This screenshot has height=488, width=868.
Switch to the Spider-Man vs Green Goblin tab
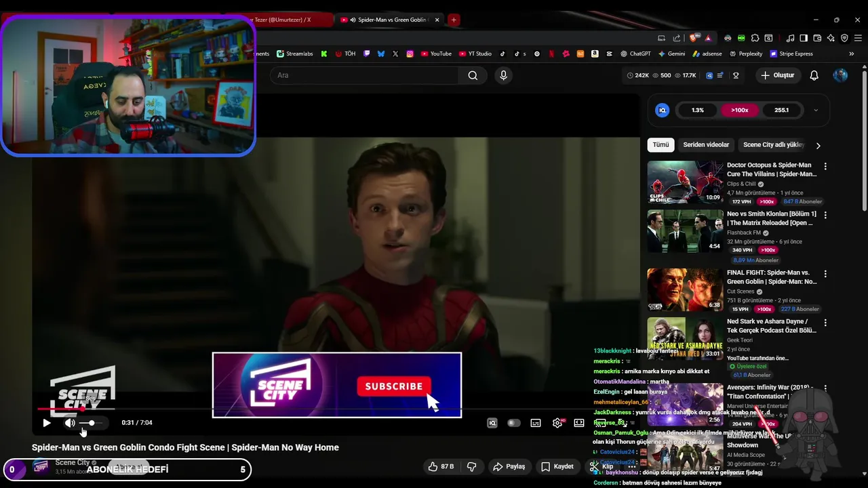coord(389,20)
